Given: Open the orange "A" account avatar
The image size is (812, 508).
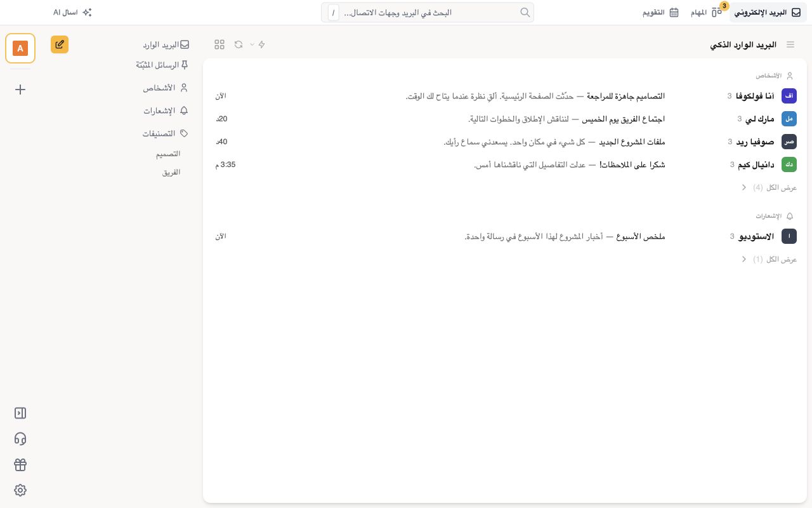Looking at the screenshot, I should pyautogui.click(x=20, y=48).
